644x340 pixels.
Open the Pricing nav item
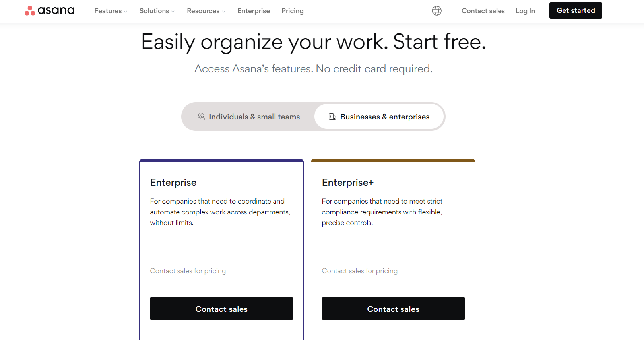click(x=293, y=11)
